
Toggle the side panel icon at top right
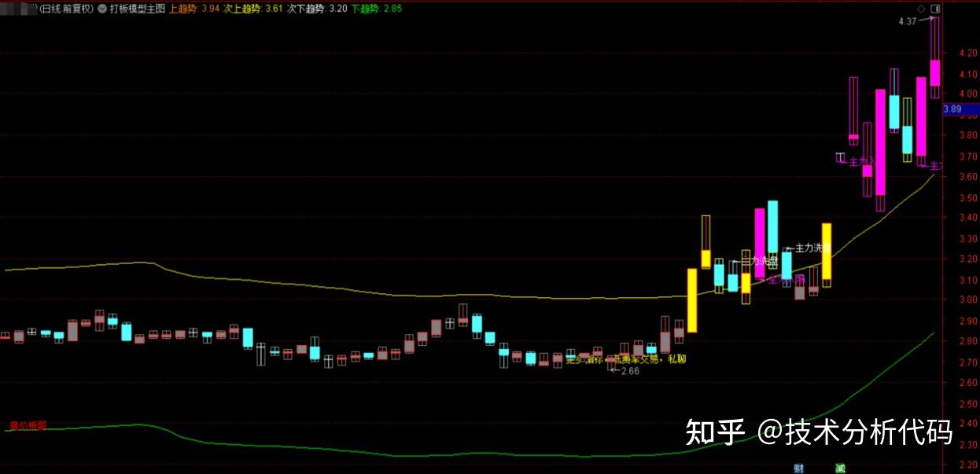click(x=935, y=9)
